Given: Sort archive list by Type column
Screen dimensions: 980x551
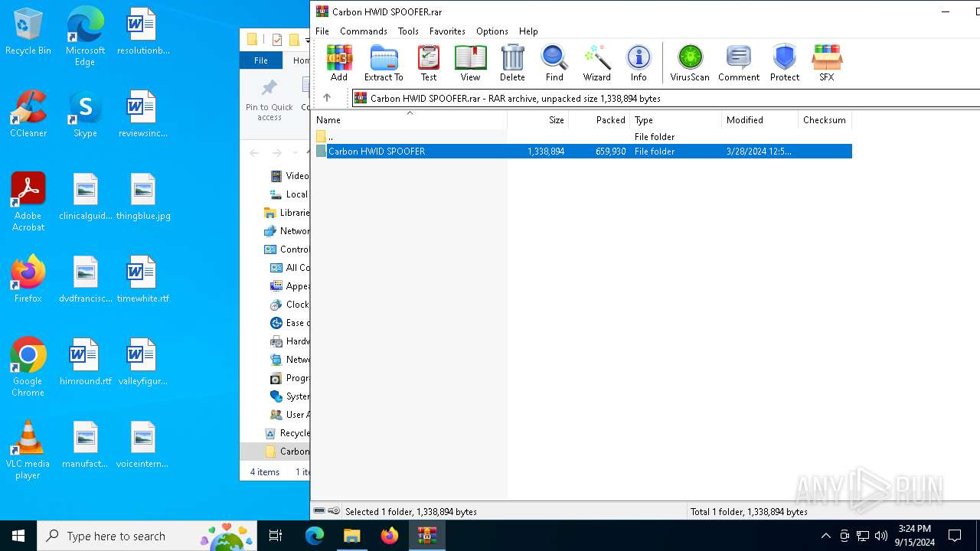Looking at the screenshot, I should coord(676,120).
